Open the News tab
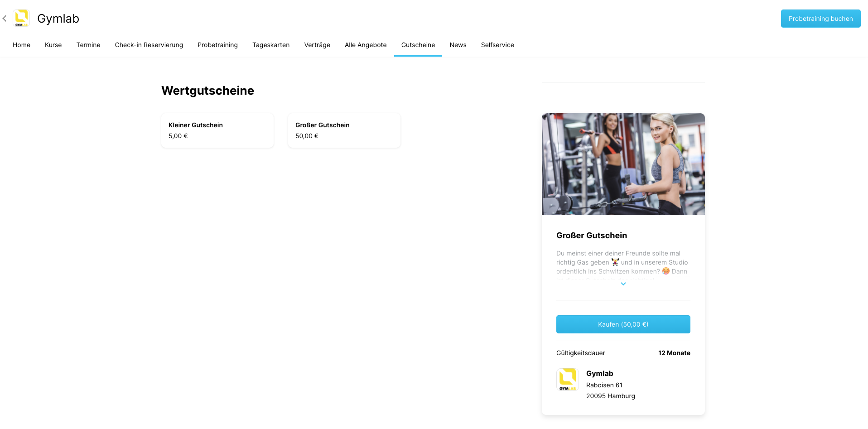868x429 pixels. click(458, 45)
